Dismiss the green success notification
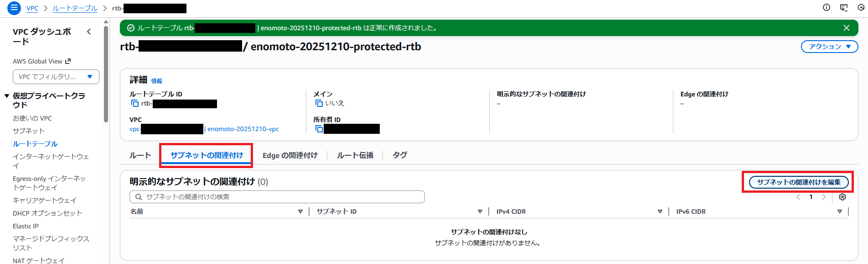 pos(846,27)
